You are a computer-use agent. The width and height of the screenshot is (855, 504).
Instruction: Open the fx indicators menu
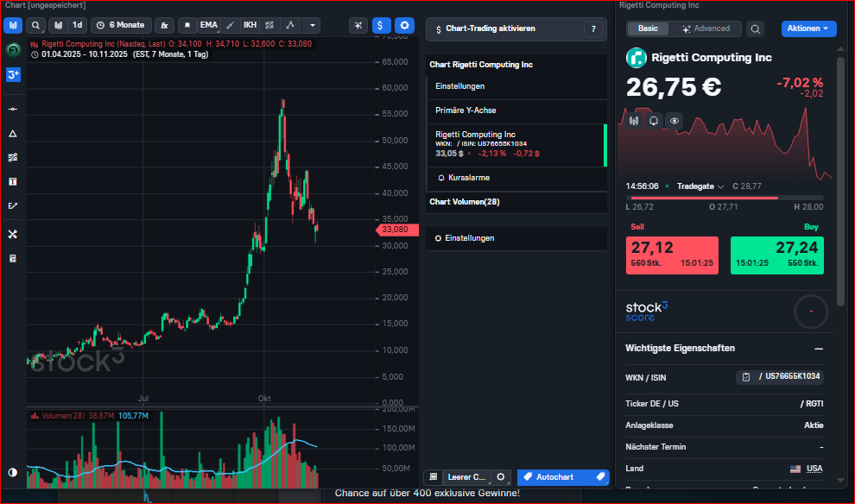(x=164, y=25)
